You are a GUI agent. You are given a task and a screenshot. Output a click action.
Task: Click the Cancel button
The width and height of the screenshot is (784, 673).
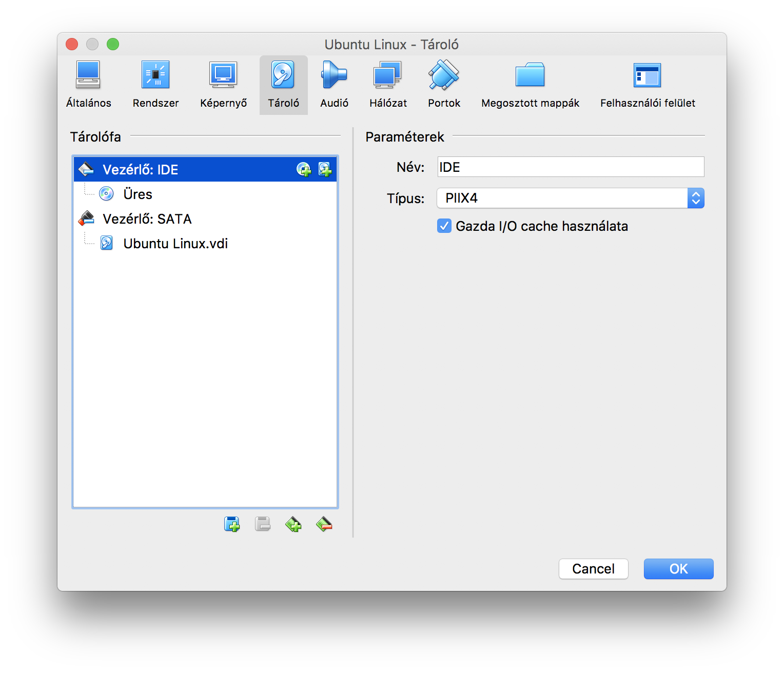pos(594,569)
